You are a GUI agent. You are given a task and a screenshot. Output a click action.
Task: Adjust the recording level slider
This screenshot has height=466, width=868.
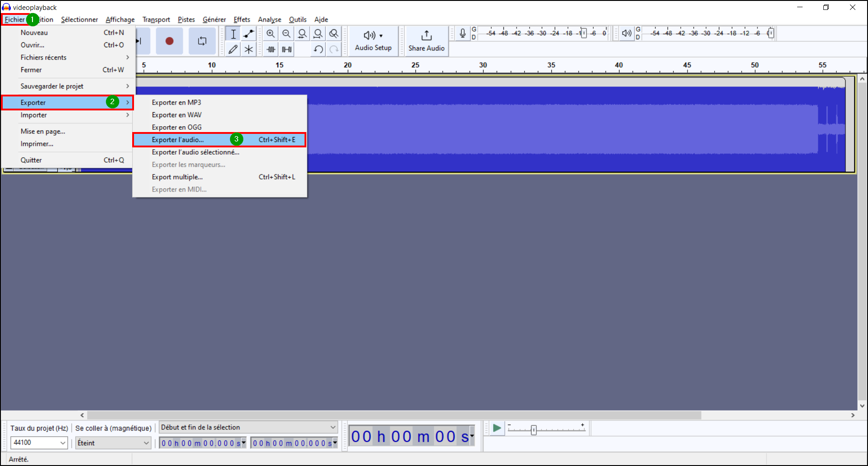[x=584, y=33]
